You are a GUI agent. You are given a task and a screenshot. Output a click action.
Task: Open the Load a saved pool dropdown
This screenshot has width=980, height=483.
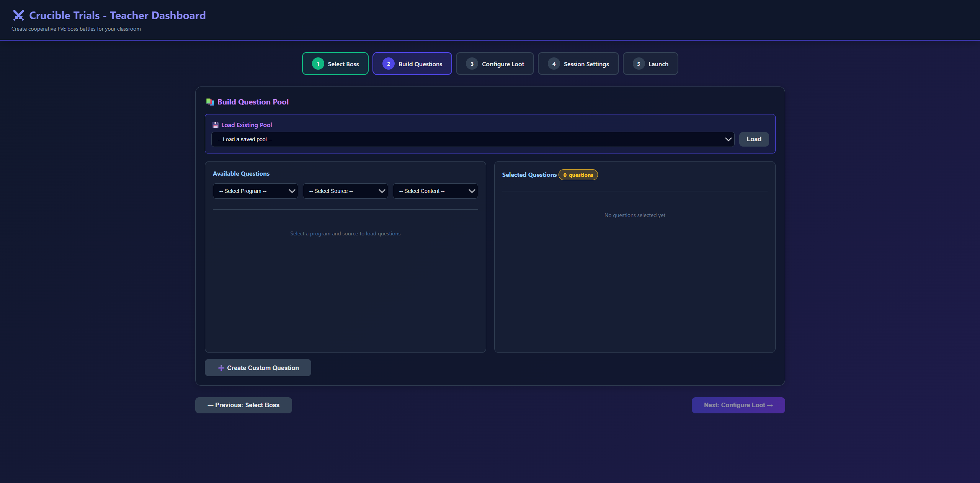(472, 139)
